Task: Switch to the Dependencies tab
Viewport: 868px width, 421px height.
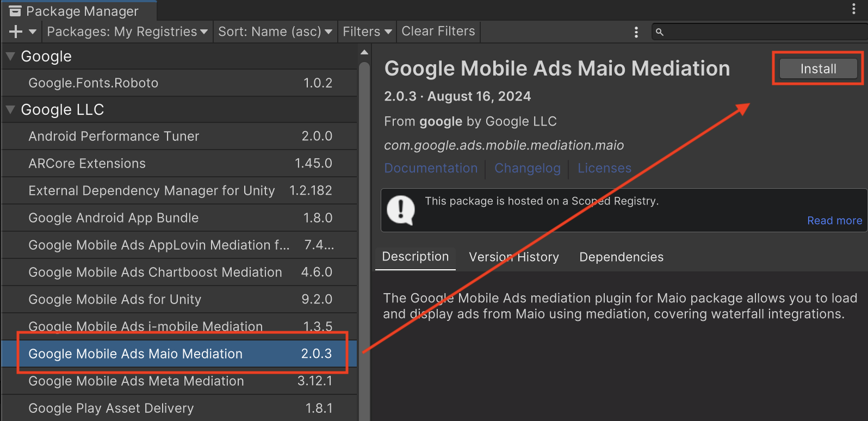Action: (x=621, y=257)
